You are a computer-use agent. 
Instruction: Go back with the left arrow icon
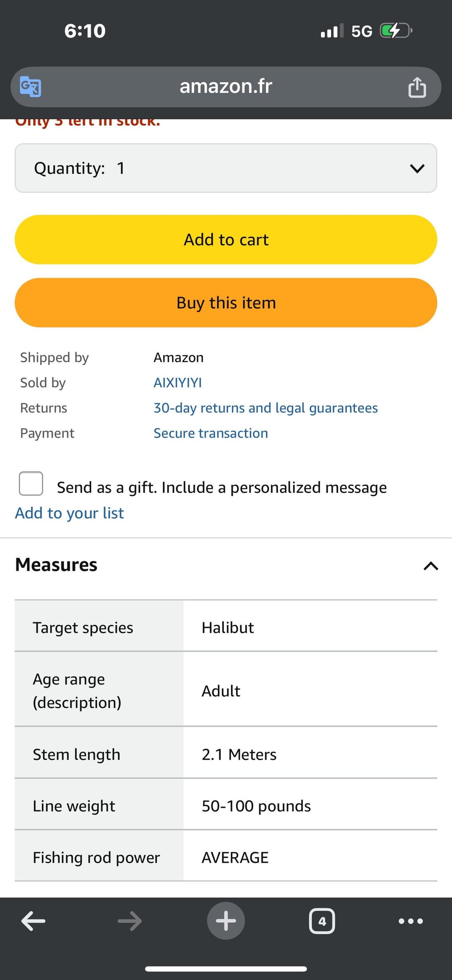(33, 921)
